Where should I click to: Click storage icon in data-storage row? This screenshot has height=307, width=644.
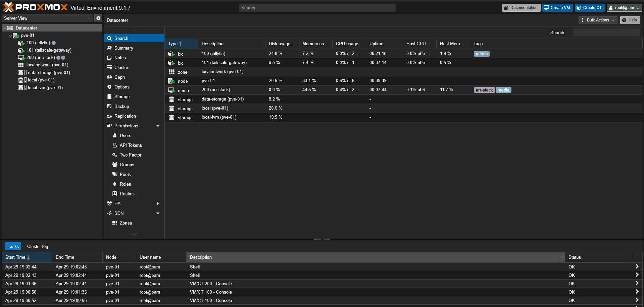click(x=171, y=99)
